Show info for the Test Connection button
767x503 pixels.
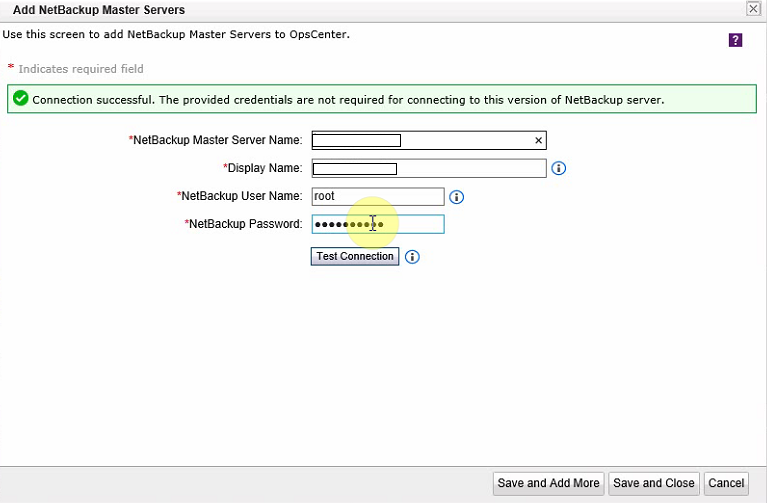(x=412, y=257)
